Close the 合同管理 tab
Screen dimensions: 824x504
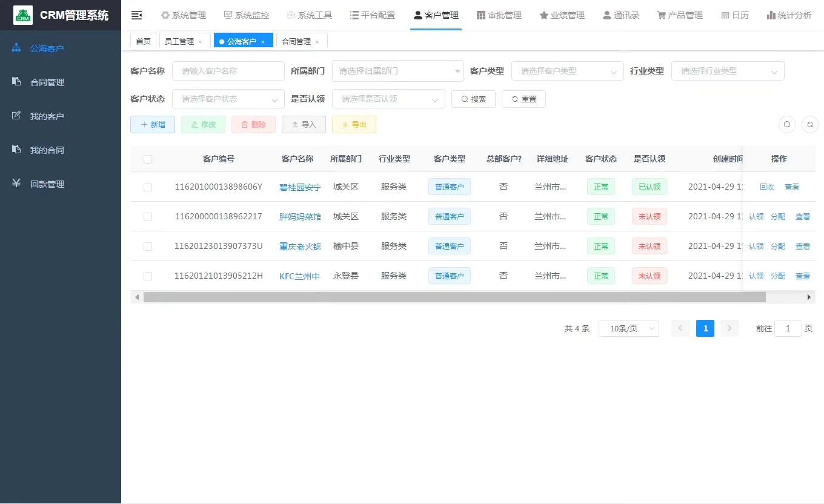click(x=317, y=42)
